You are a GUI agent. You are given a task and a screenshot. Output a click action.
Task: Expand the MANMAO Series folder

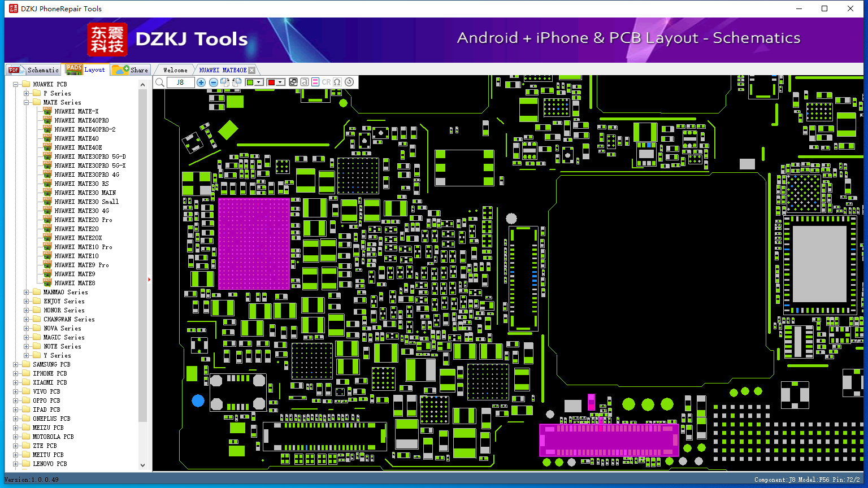(26, 292)
